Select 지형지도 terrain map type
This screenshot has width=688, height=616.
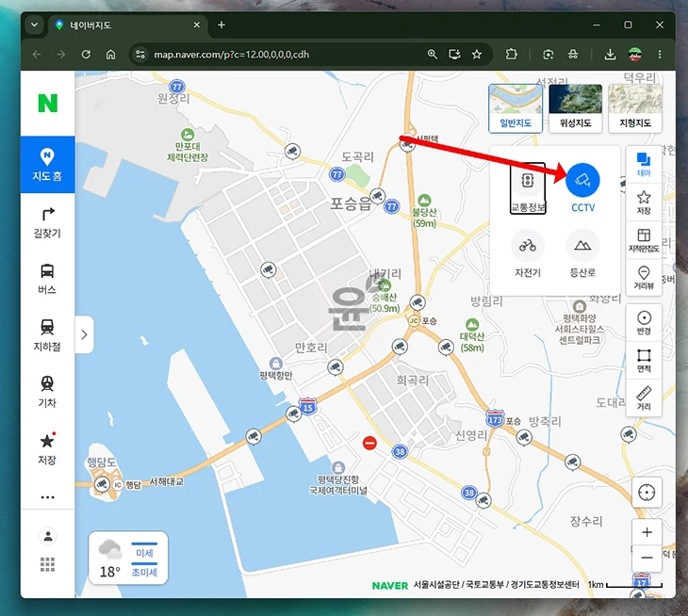635,108
